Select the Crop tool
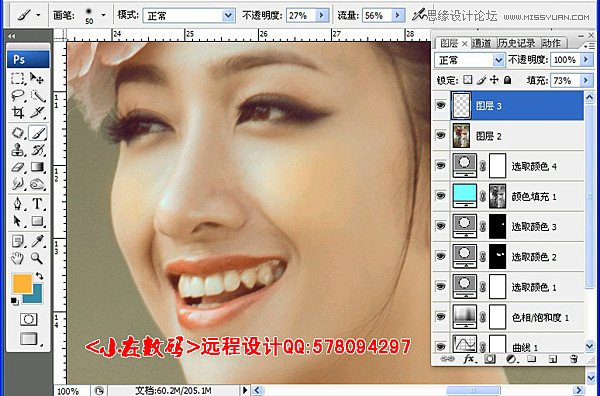 tap(18, 112)
